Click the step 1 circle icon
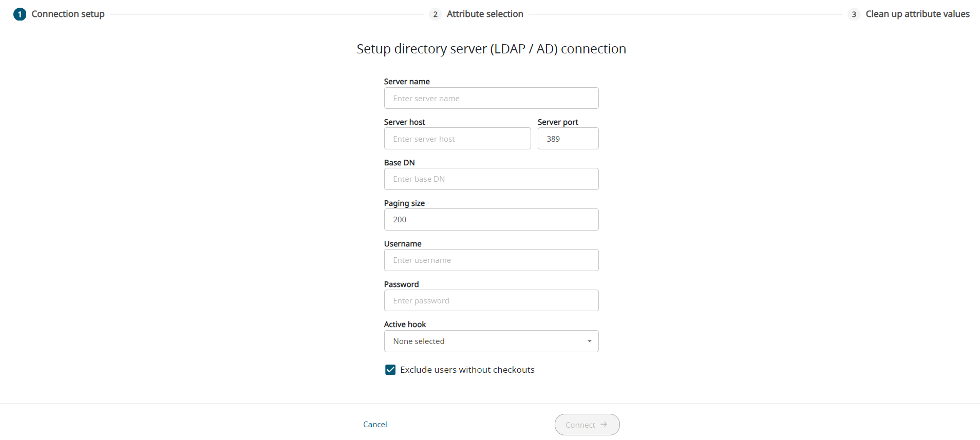 [20, 14]
